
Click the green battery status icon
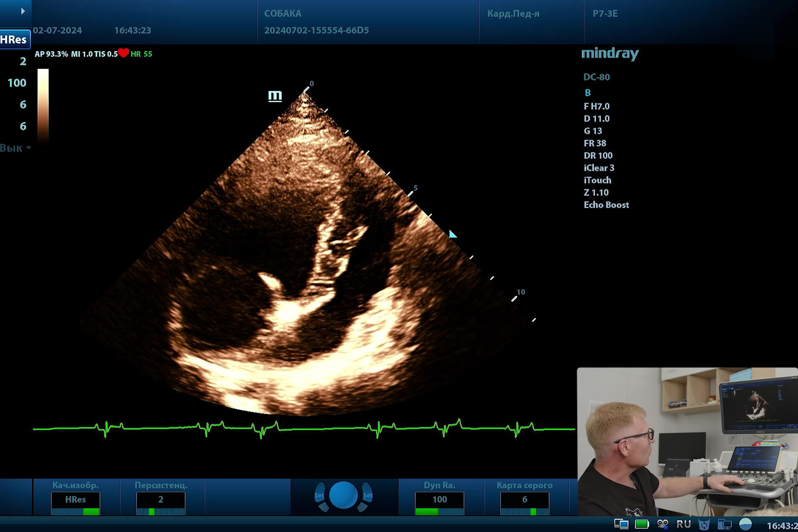[x=642, y=524]
